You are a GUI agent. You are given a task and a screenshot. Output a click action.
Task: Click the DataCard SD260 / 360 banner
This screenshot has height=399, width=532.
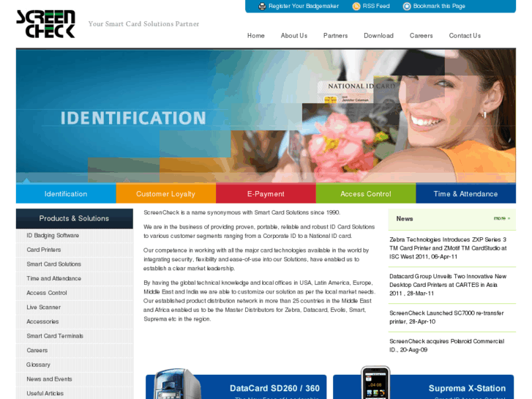236,387
